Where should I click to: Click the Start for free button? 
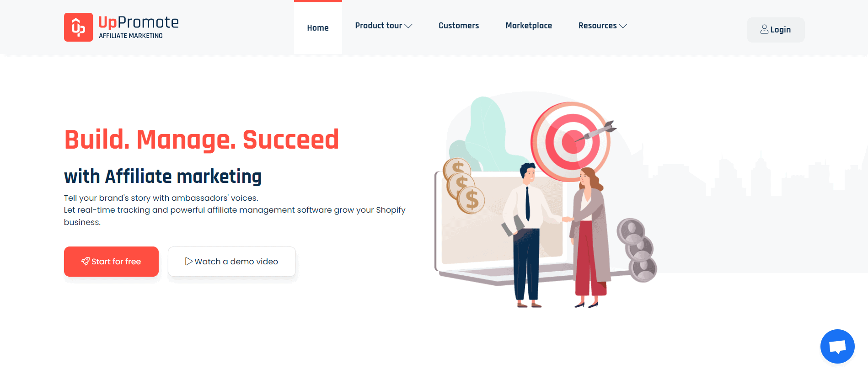111,262
